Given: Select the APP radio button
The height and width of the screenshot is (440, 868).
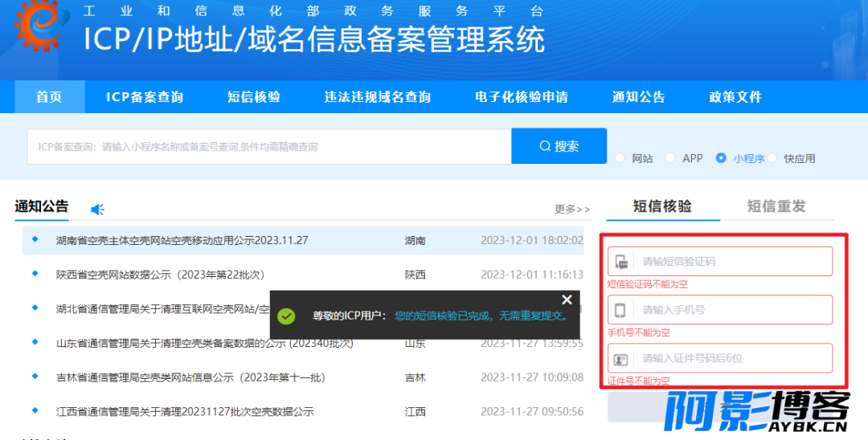Looking at the screenshot, I should click(670, 158).
